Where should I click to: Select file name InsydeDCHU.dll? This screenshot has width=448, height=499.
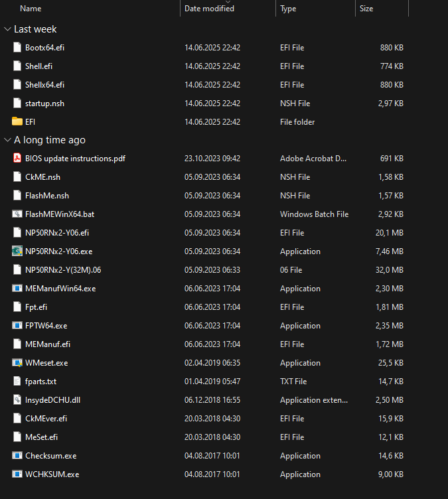53,399
